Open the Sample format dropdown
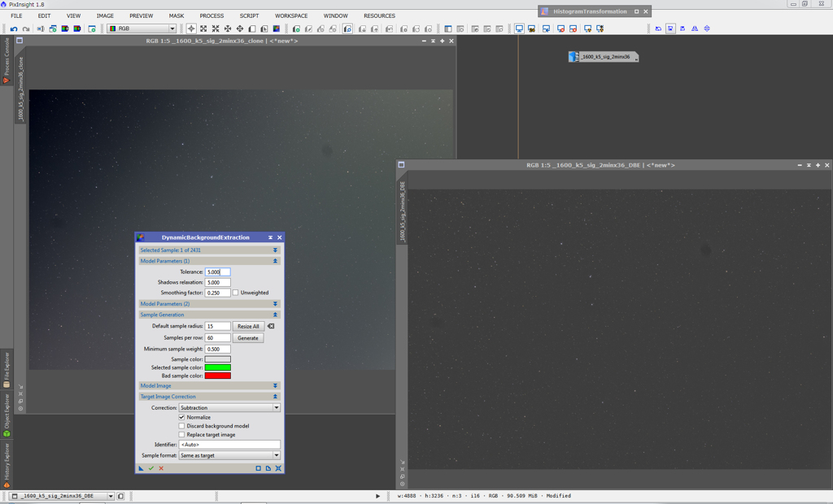Screen dimensions: 833x504 coord(229,456)
